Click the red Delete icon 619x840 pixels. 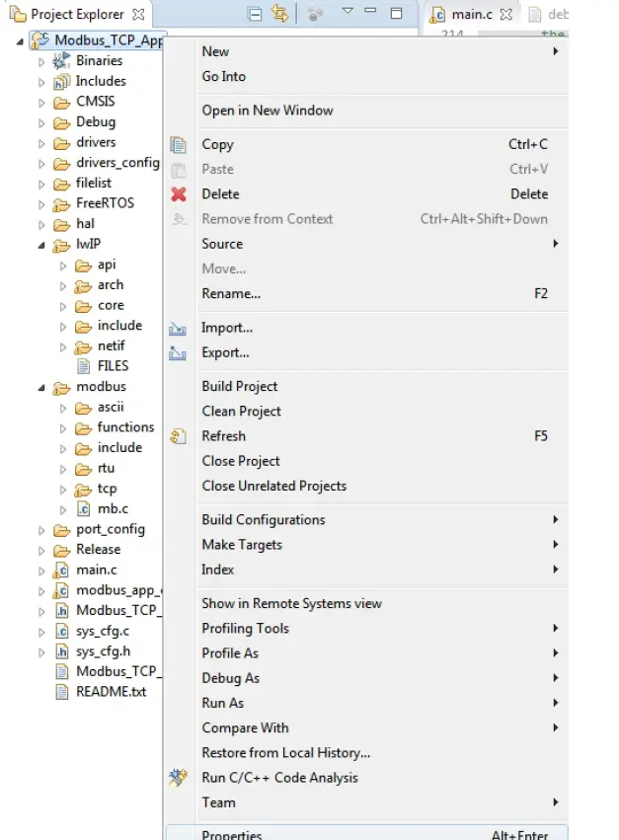179,194
